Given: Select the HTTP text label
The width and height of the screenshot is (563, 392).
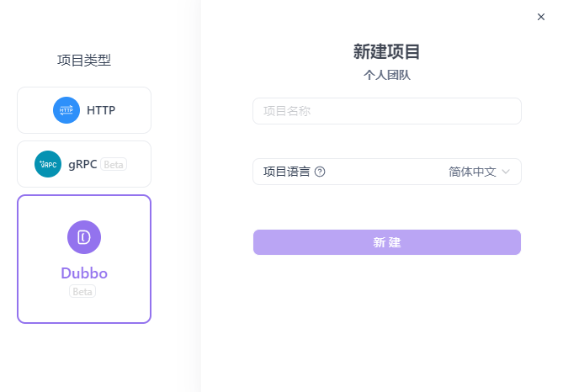Looking at the screenshot, I should coord(101,110).
